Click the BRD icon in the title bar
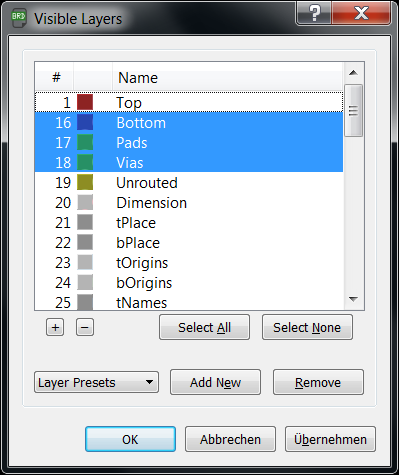The image size is (399, 475). coord(19,18)
